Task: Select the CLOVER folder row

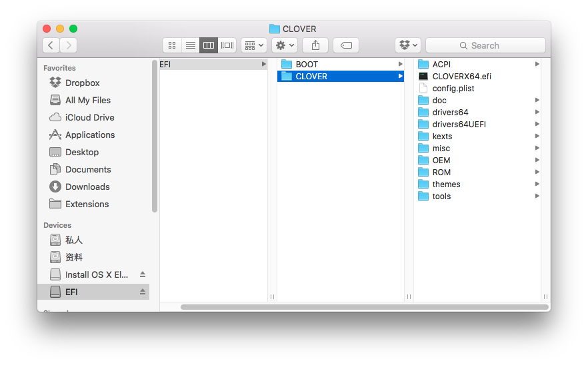Action: 341,76
